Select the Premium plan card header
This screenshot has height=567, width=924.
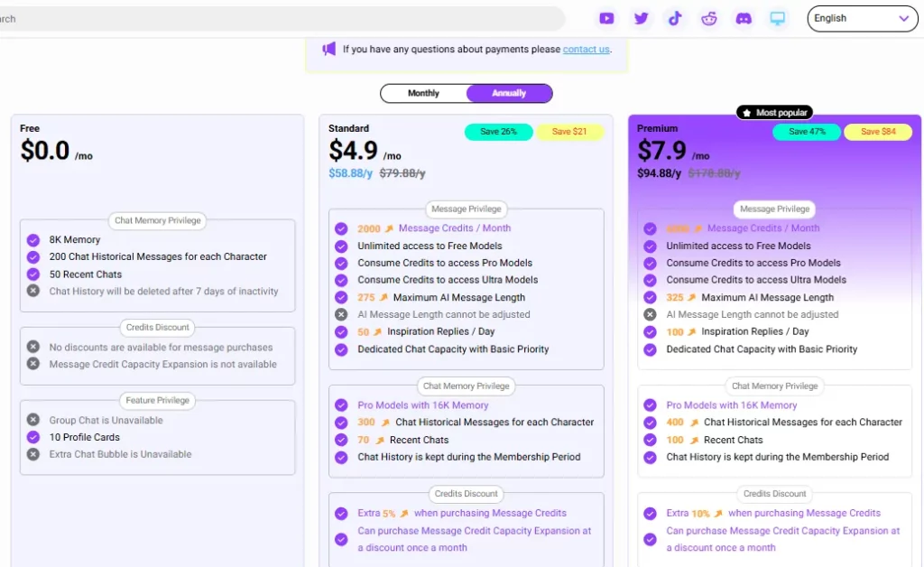click(x=656, y=128)
